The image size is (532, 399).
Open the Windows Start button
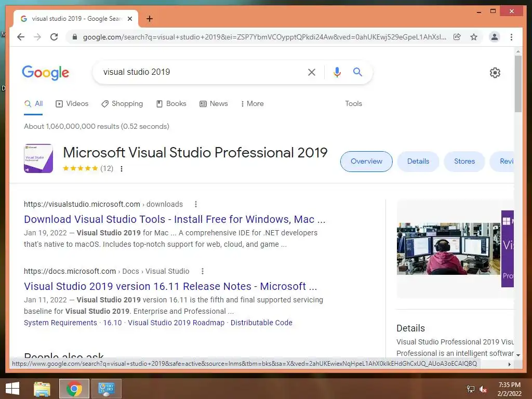click(12, 389)
